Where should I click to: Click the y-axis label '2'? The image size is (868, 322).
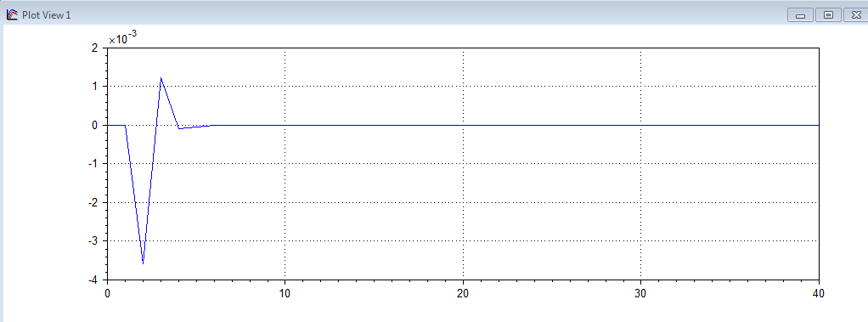click(x=95, y=48)
